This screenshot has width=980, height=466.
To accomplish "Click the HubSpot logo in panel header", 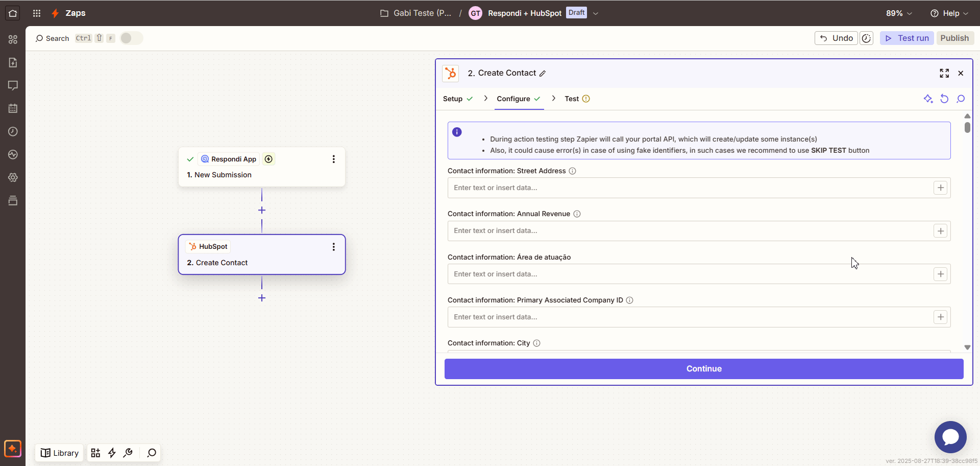I will pos(451,73).
